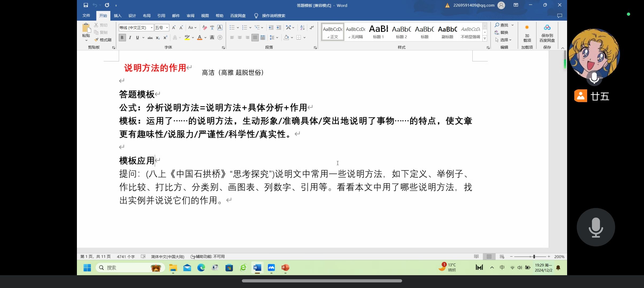Viewport: 644px width, 288px height.
Task: Apply the Heading 1 (标题 1) style
Action: (378, 32)
